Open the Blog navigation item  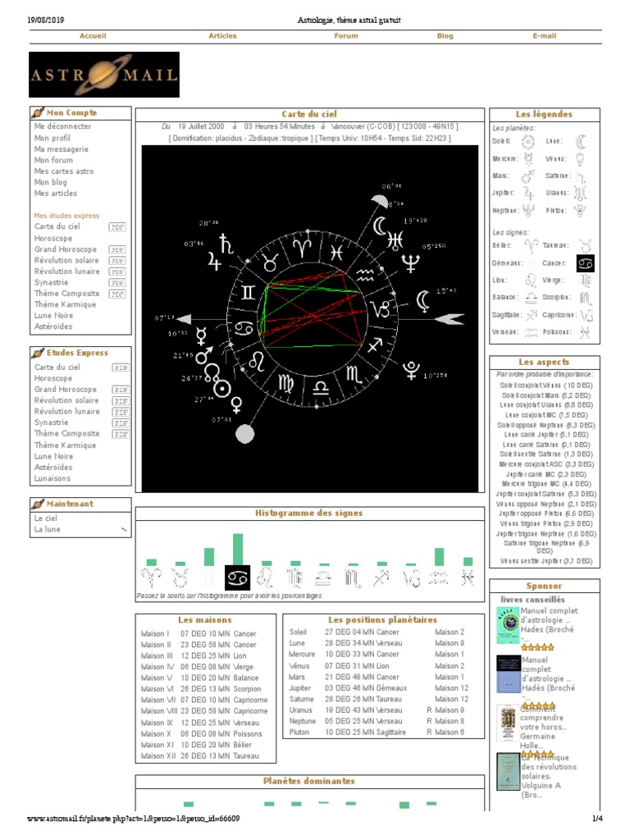pyautogui.click(x=445, y=36)
